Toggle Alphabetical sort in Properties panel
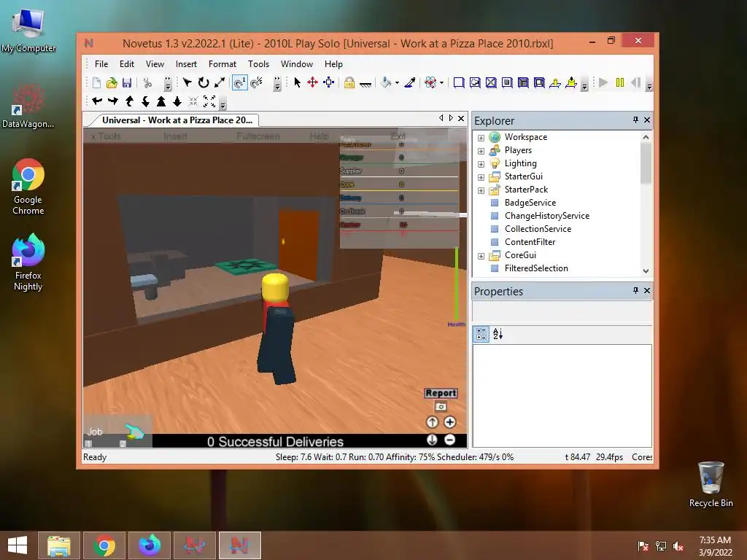The width and height of the screenshot is (747, 560). [498, 334]
